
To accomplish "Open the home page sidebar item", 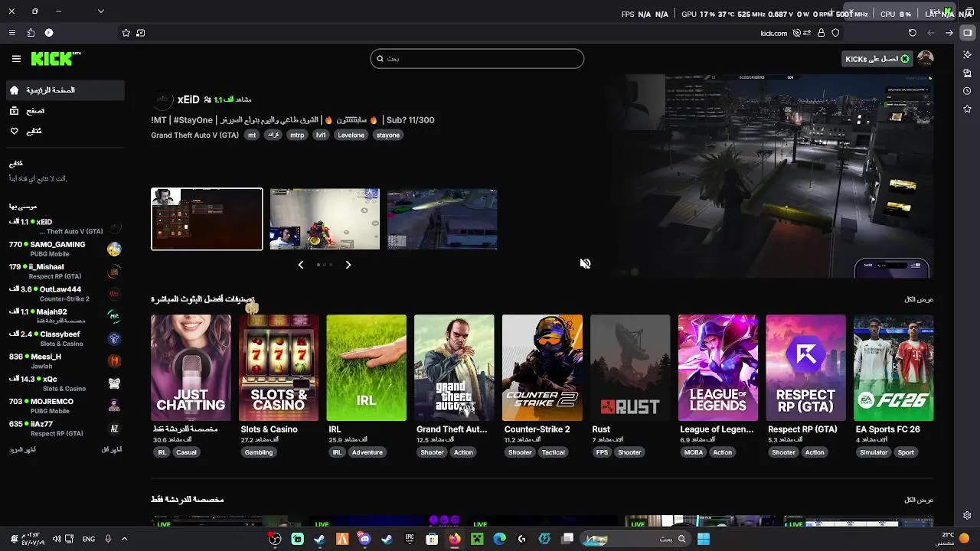I will [65, 90].
